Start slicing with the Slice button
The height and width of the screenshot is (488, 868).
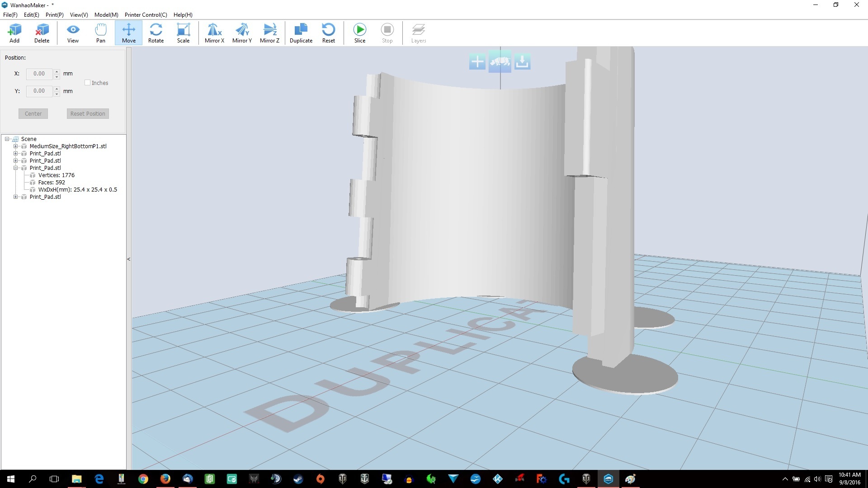click(359, 33)
